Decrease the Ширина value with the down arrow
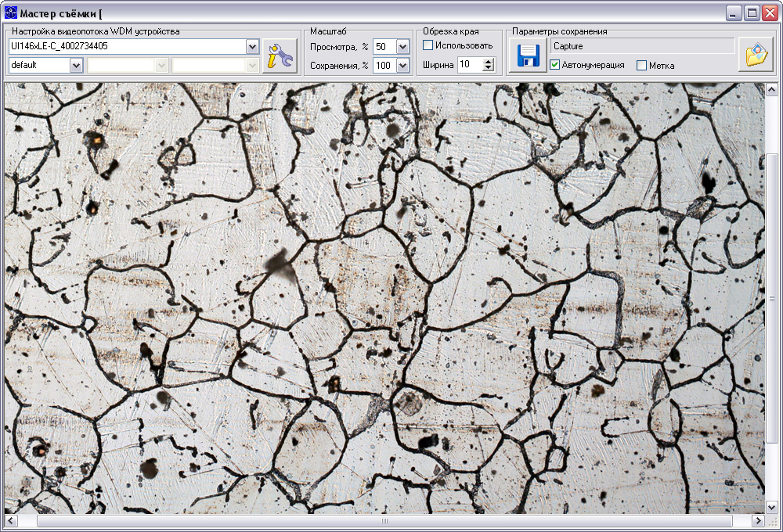The height and width of the screenshot is (532, 783). pyautogui.click(x=489, y=68)
